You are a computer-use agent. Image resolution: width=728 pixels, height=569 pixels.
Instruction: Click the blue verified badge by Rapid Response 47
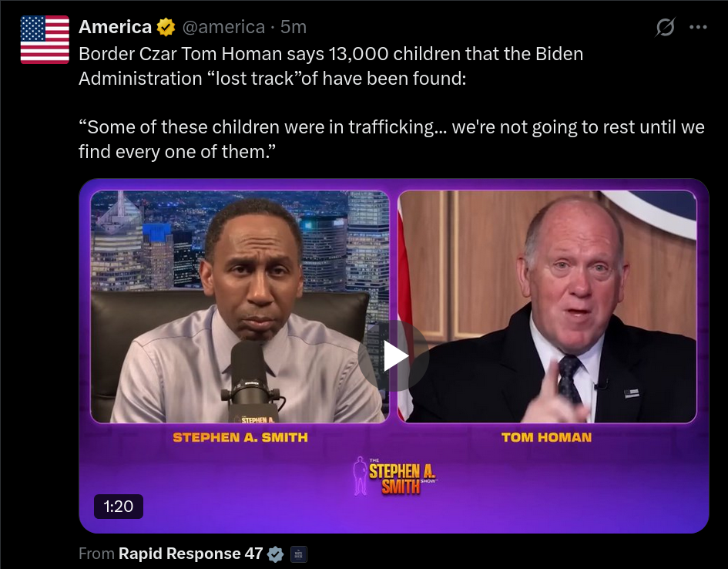coord(276,554)
